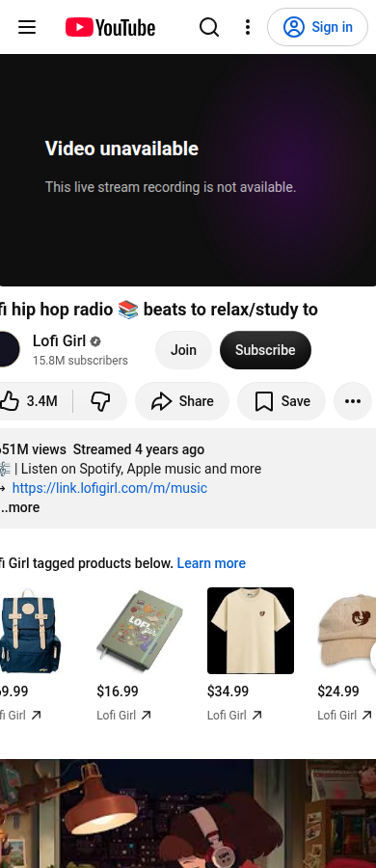Image resolution: width=376 pixels, height=868 pixels.
Task: Subscribe to Lofi Girl
Action: click(265, 350)
